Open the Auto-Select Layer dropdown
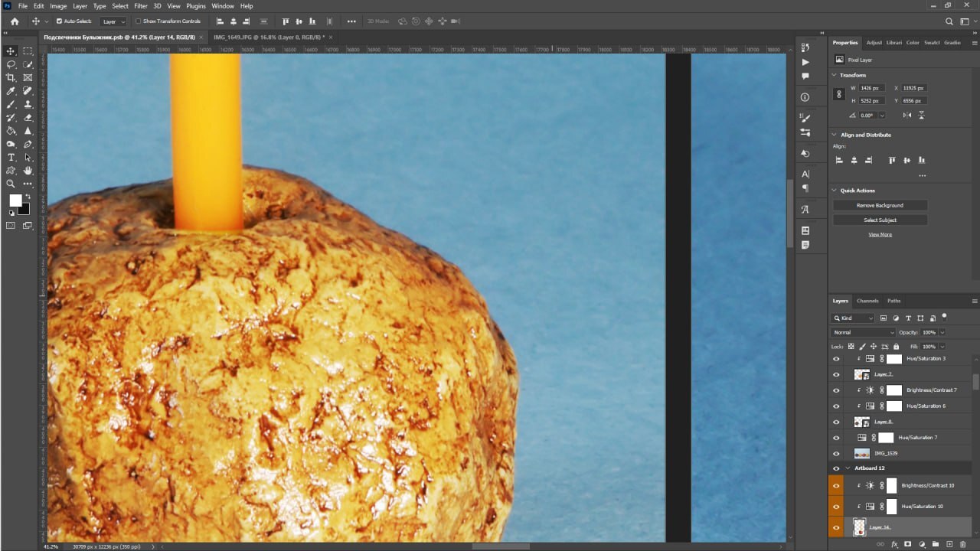Image resolution: width=980 pixels, height=551 pixels. [113, 21]
